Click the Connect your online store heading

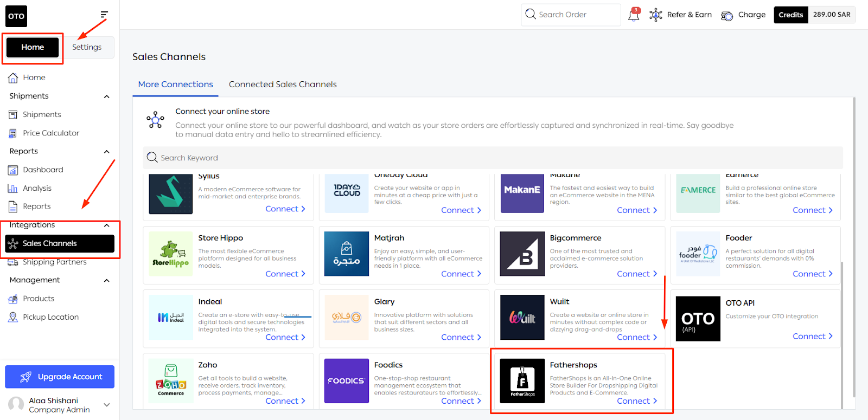click(x=222, y=112)
